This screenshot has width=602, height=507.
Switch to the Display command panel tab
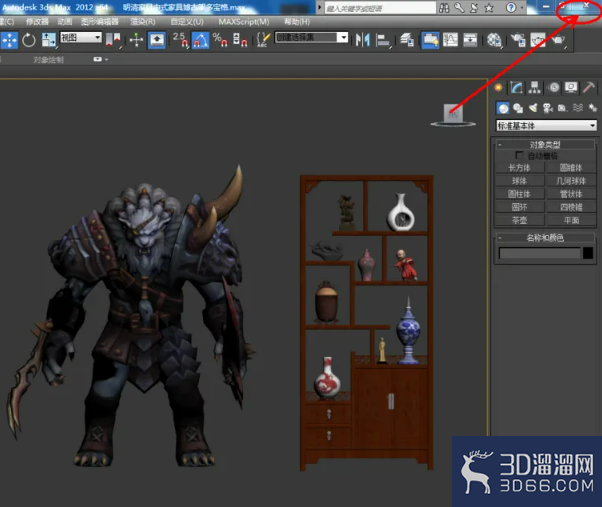click(571, 88)
